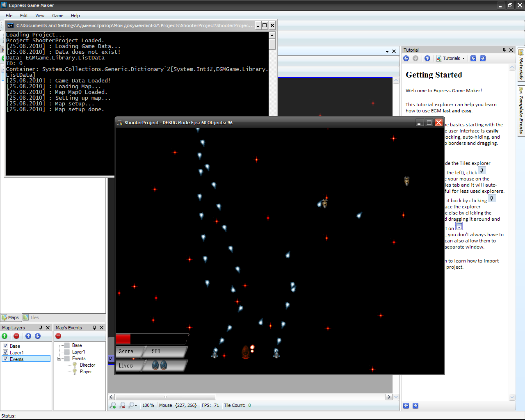The width and height of the screenshot is (525, 420).
Task: Click the Tile Count value in status bar
Action: pos(249,405)
